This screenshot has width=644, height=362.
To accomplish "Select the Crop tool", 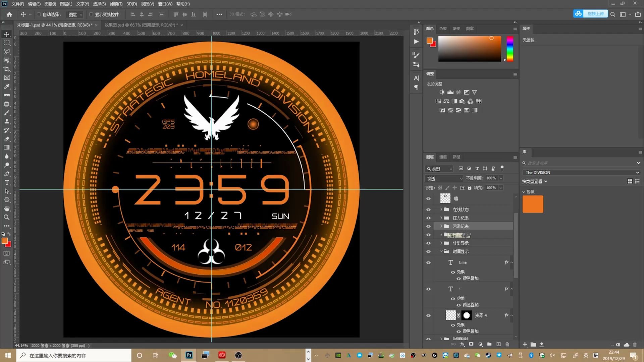I will tap(7, 69).
